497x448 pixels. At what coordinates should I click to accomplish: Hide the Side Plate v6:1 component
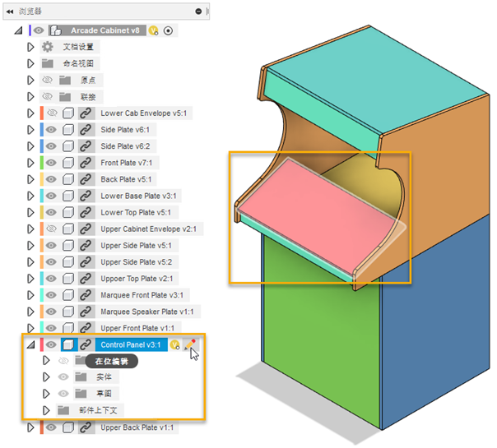[x=51, y=130]
